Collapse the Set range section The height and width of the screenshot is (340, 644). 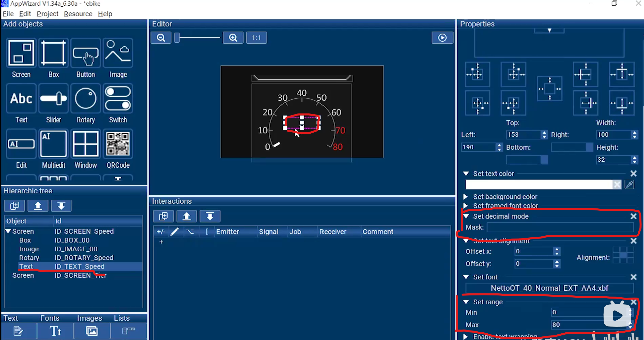pos(466,302)
